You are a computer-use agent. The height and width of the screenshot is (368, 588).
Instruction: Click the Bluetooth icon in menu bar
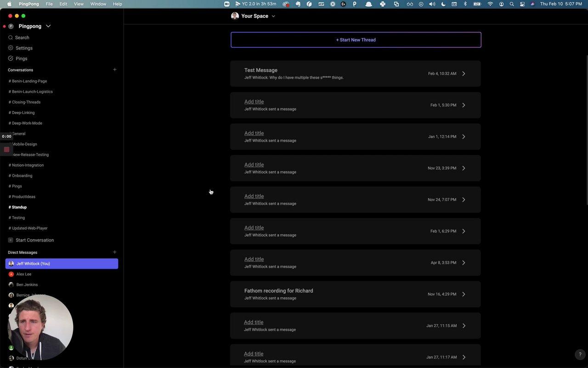(465, 4)
